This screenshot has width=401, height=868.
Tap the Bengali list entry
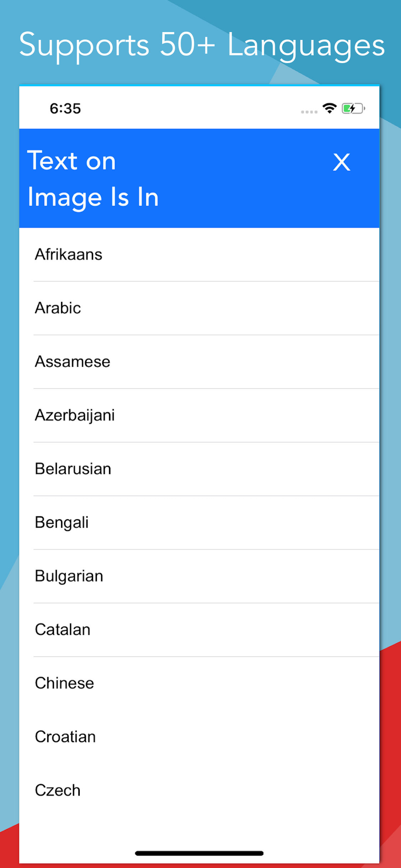[199, 522]
